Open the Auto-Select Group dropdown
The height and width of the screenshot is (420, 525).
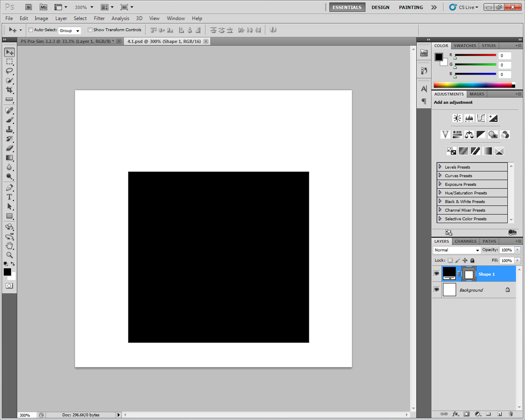[x=70, y=30]
